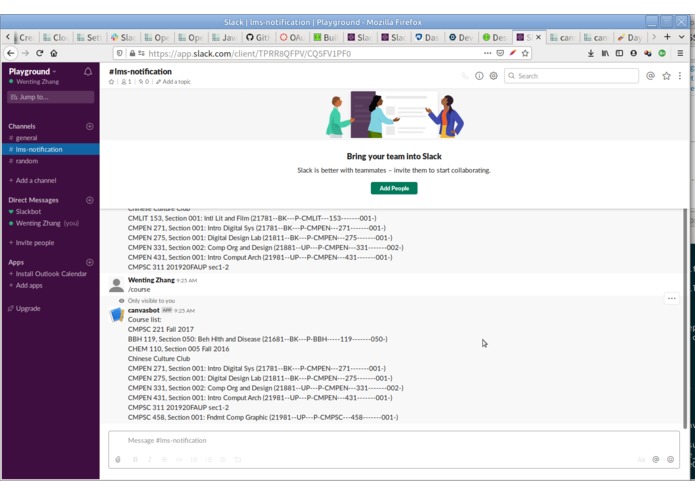Start a call with phone icon
Image resolution: width=695 pixels, height=494 pixels.
point(465,76)
